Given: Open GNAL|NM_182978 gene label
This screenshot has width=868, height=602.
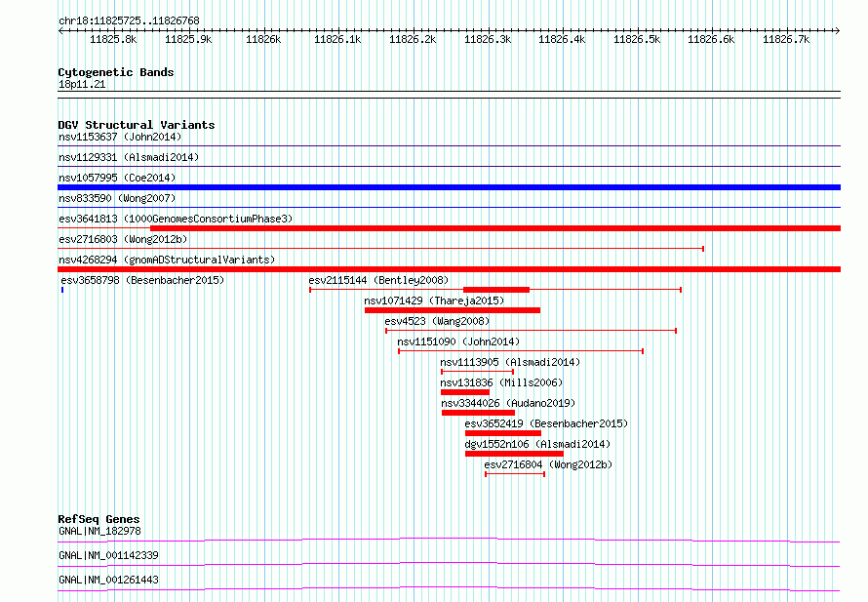Looking at the screenshot, I should click(x=99, y=531).
